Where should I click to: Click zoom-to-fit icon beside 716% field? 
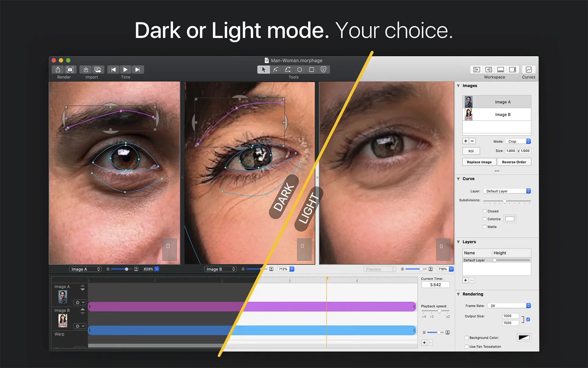pos(431,269)
